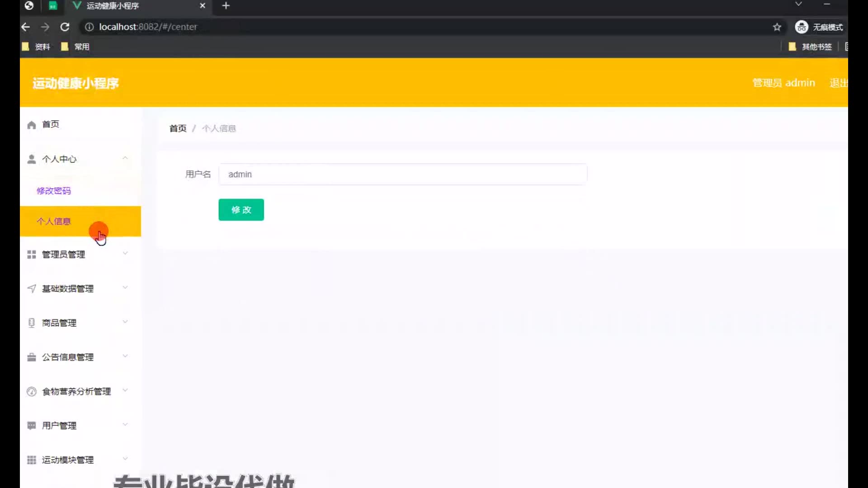Expand 基础数据管理 with its chevron

pyautogui.click(x=125, y=288)
